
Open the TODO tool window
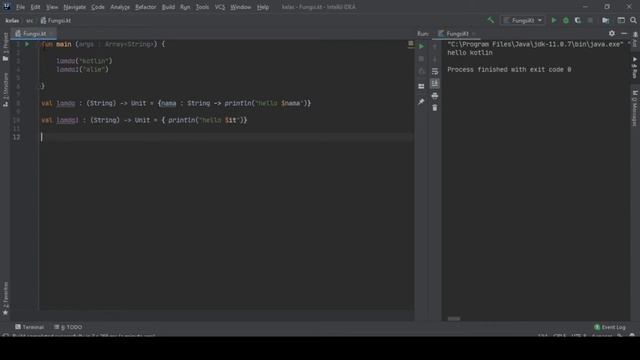click(68, 327)
